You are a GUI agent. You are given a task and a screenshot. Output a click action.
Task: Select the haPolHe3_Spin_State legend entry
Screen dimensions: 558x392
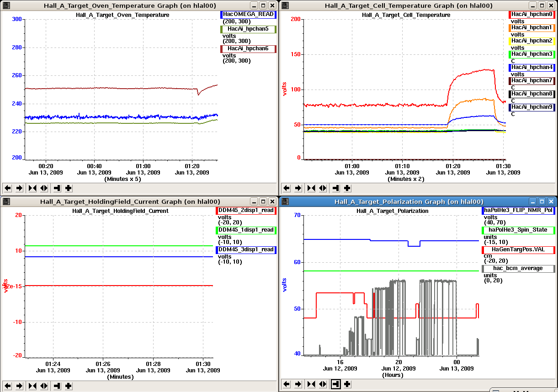click(518, 230)
